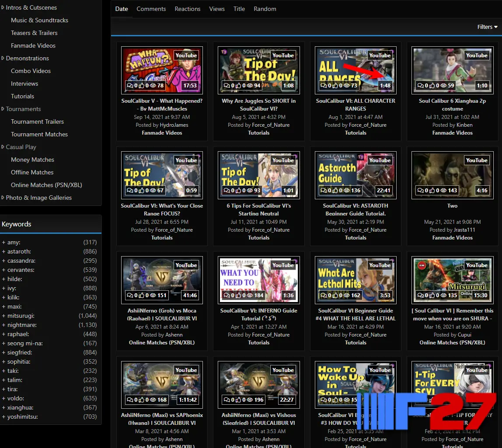
Task: Open Teasers & Trailers category
Action: click(x=34, y=33)
